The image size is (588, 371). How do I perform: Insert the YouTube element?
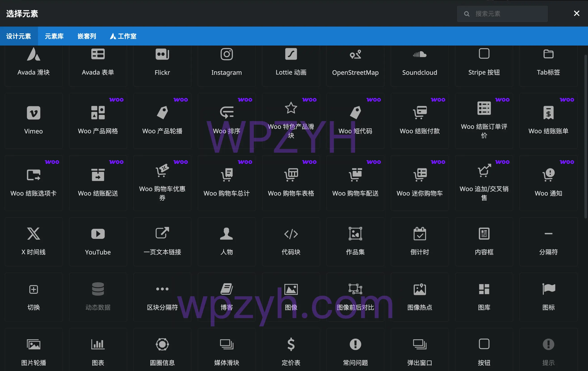pyautogui.click(x=98, y=242)
